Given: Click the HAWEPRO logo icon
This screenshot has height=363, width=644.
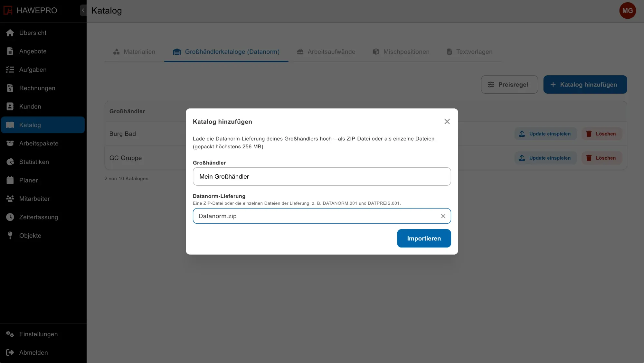Looking at the screenshot, I should point(8,10).
